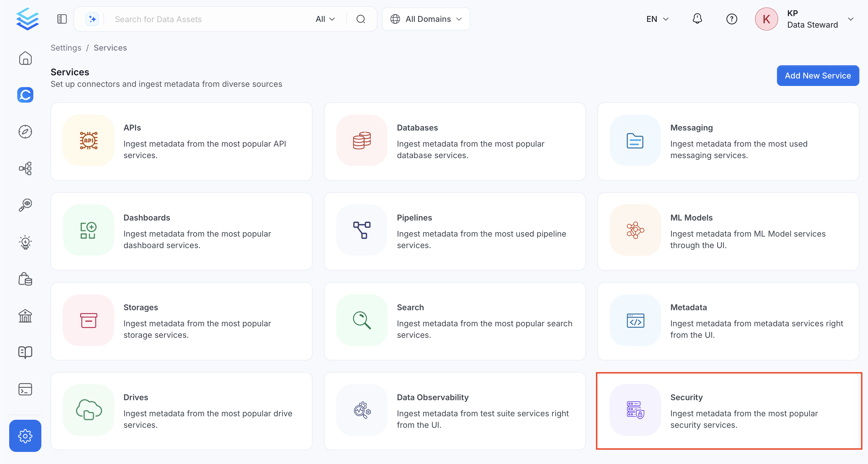This screenshot has width=868, height=464.
Task: Click the magnifier search icon
Action: pyautogui.click(x=361, y=19)
